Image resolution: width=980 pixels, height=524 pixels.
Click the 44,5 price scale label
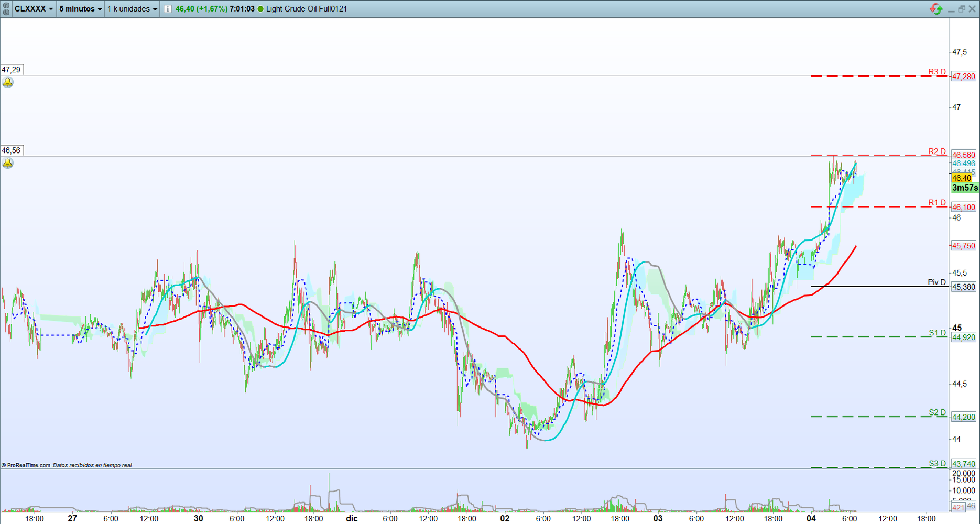[960, 384]
